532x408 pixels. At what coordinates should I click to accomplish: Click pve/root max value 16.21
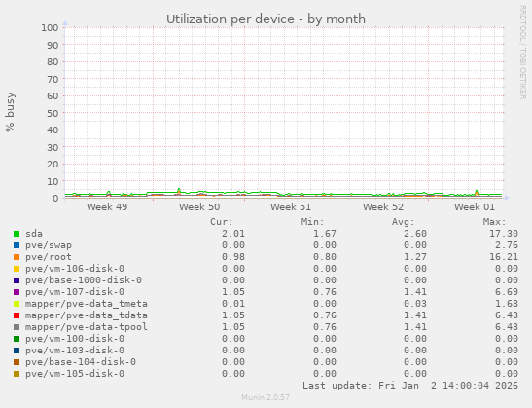tap(504, 257)
